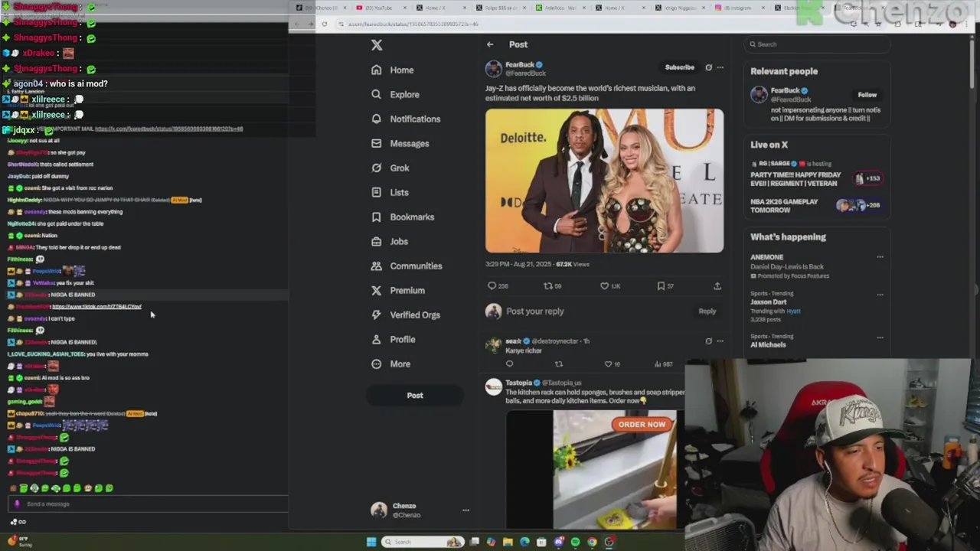Expand the More menu in sidebar

click(x=390, y=364)
